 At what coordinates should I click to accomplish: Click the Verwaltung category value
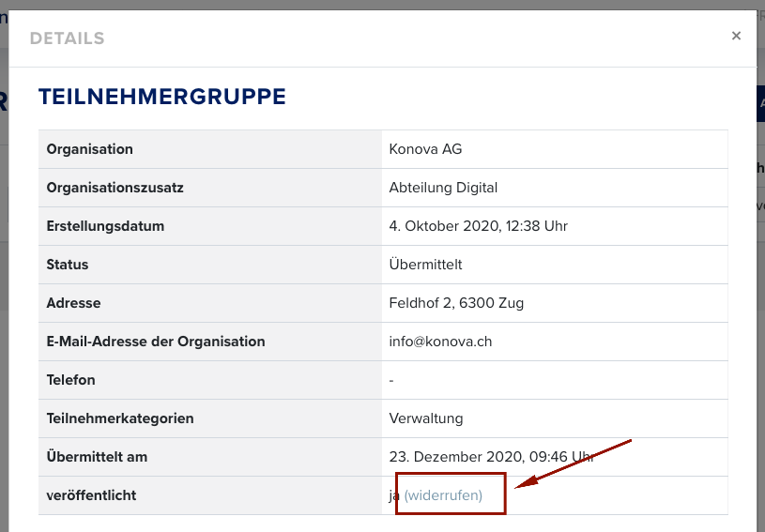[x=426, y=418]
